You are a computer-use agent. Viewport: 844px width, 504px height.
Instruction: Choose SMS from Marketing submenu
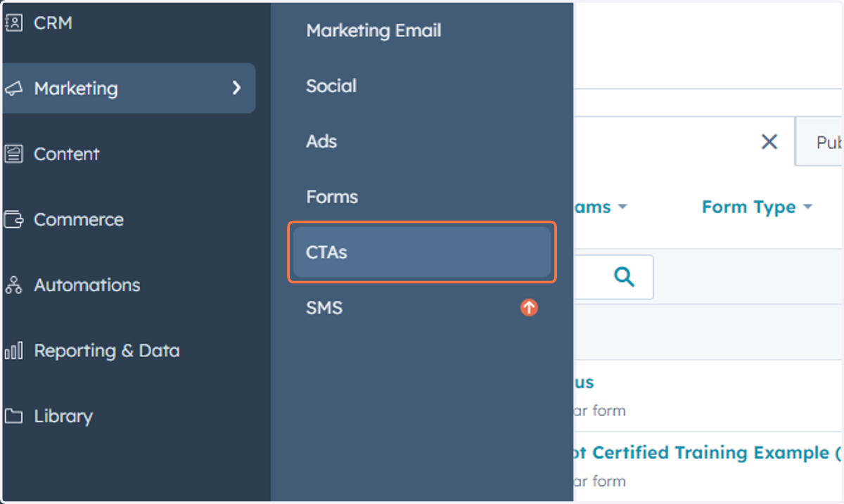click(x=324, y=308)
